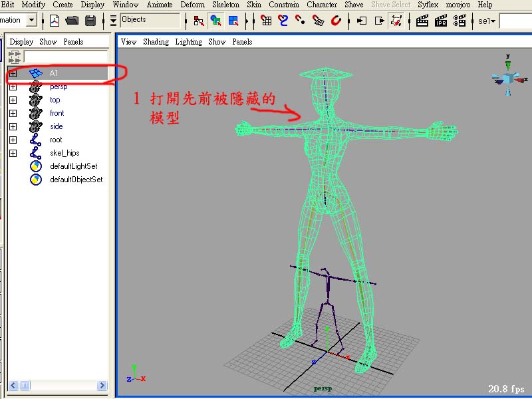Open the viewport Lighting menu
The height and width of the screenshot is (399, 532).
point(189,42)
